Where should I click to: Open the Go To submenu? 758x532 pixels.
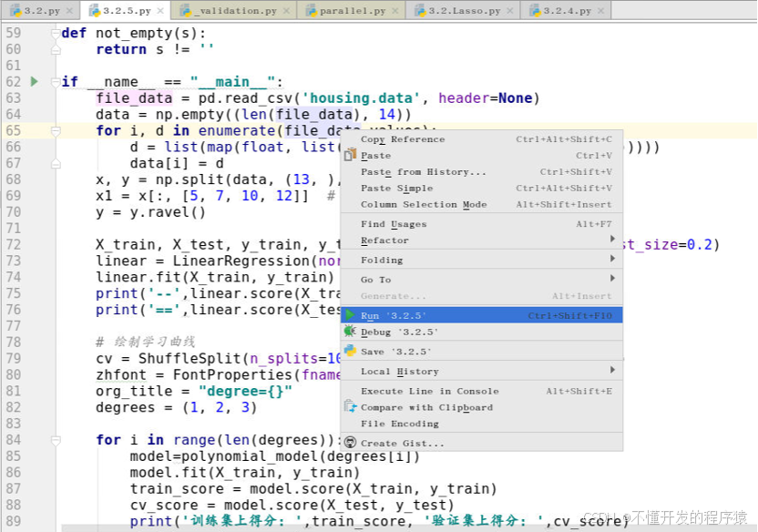point(481,280)
